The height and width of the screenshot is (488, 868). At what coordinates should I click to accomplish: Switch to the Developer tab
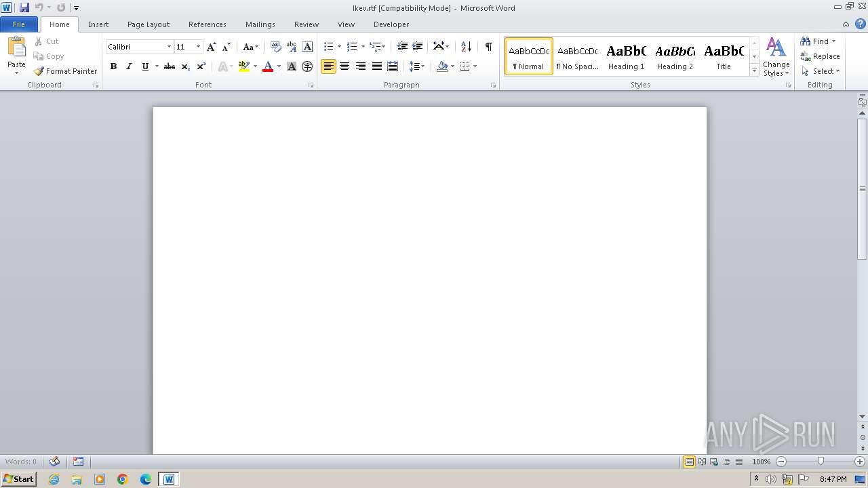tap(391, 24)
